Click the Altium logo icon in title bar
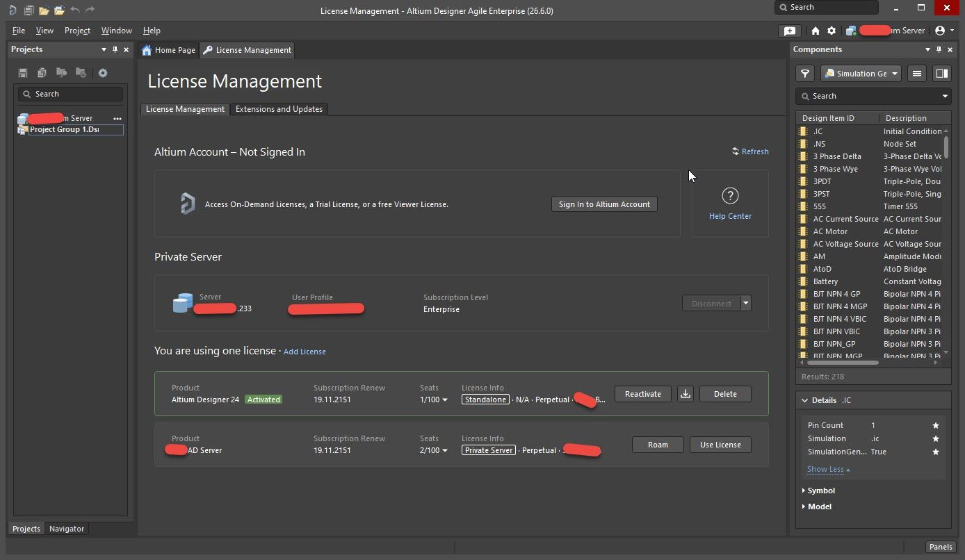The width and height of the screenshot is (965, 560). click(x=13, y=10)
